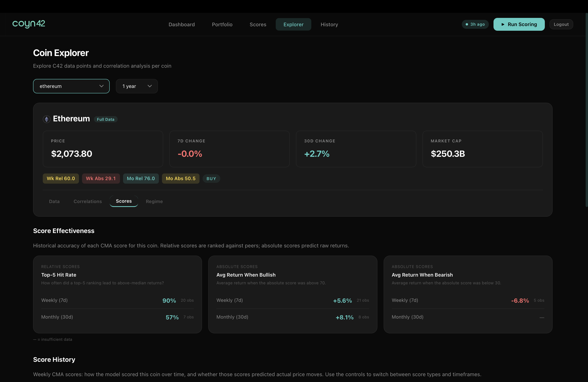Switch to the Correlations tab
This screenshot has height=382, width=588.
87,201
